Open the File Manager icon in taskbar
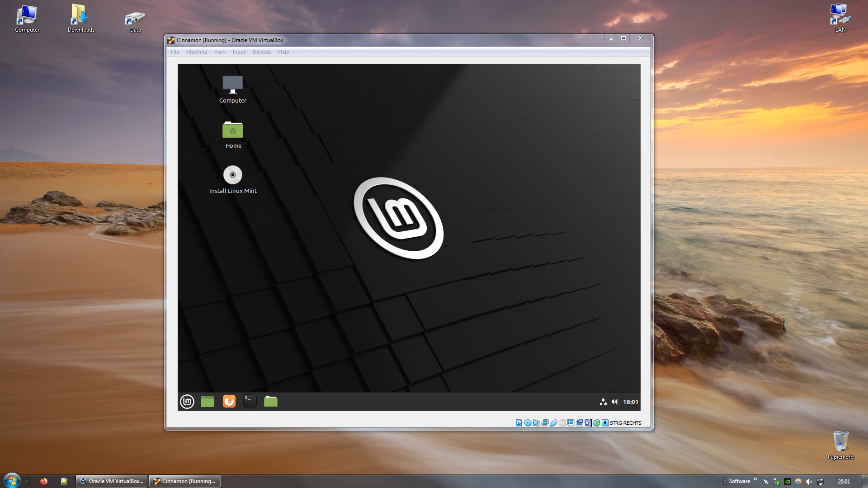Screen dimensions: 868x488 pyautogui.click(x=271, y=401)
